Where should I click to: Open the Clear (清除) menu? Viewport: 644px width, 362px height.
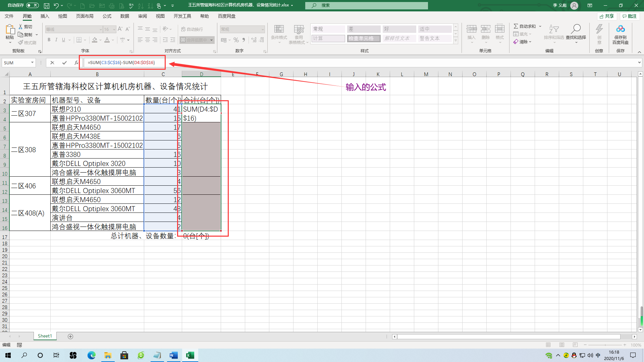pyautogui.click(x=522, y=42)
